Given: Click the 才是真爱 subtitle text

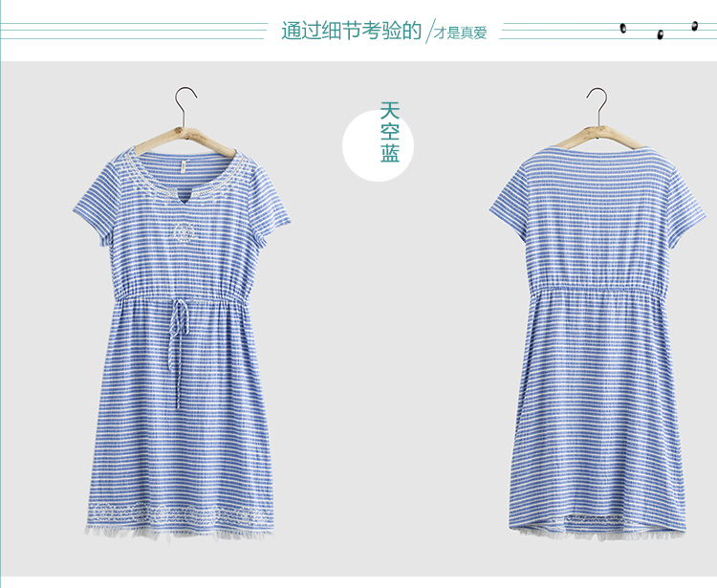Looking at the screenshot, I should 461,33.
